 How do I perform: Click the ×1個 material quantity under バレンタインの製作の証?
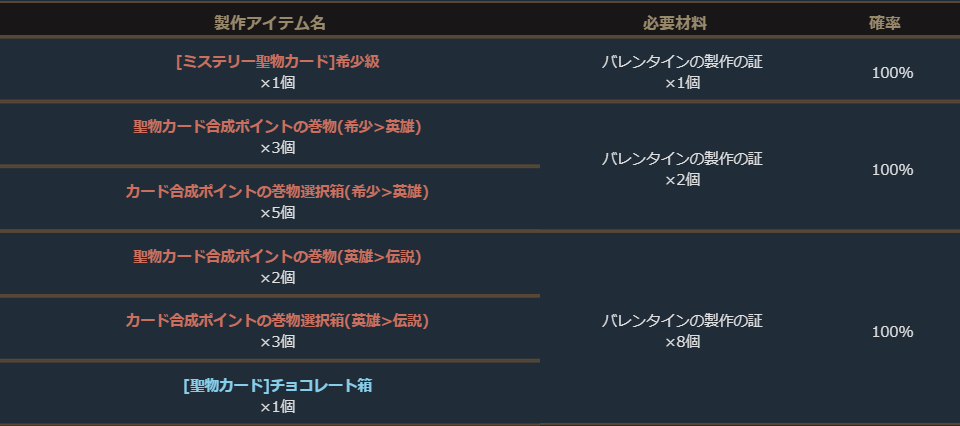682,83
